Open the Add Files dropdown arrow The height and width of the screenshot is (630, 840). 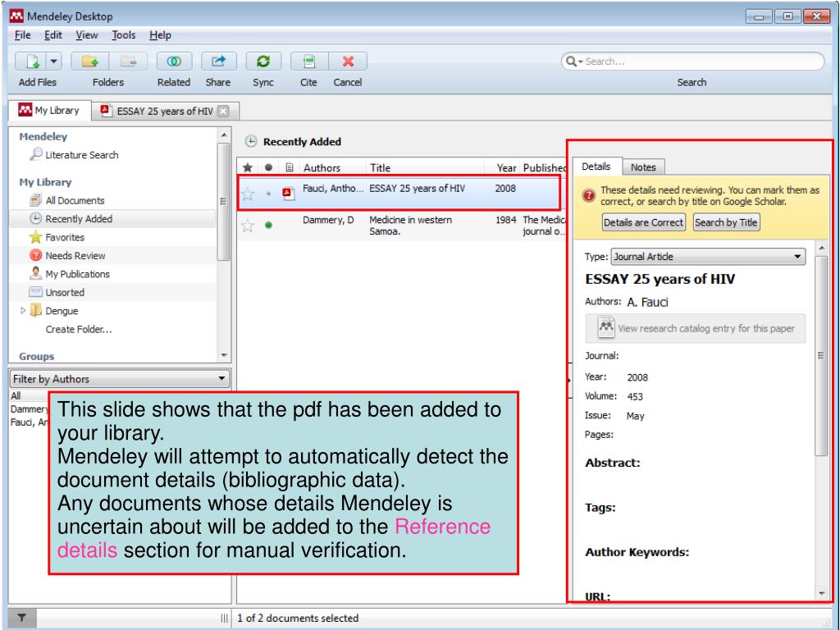tap(53, 61)
